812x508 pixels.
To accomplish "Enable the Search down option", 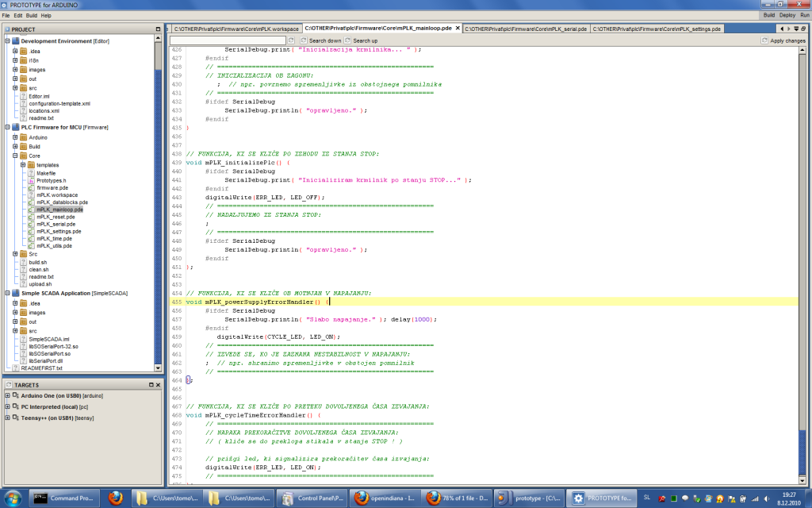I will click(304, 40).
